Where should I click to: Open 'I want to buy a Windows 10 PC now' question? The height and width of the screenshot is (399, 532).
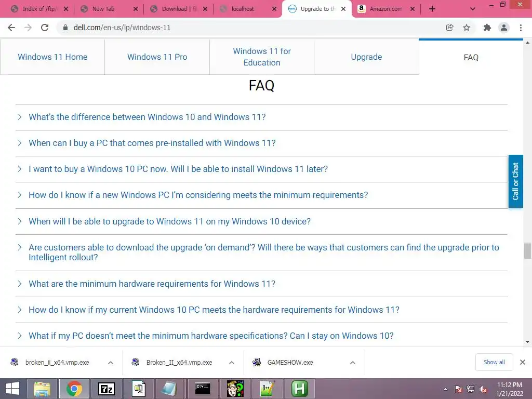coord(178,169)
